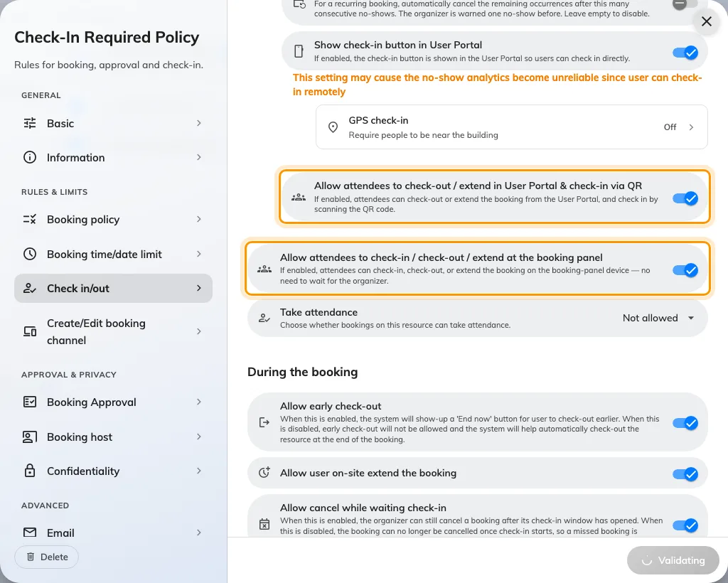Click the Create/Edit booking channel devices icon
728x583 pixels.
(x=30, y=331)
